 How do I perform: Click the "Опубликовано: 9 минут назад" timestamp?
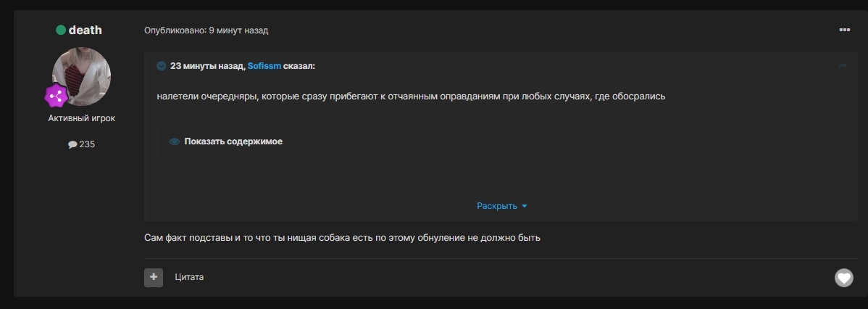click(206, 30)
